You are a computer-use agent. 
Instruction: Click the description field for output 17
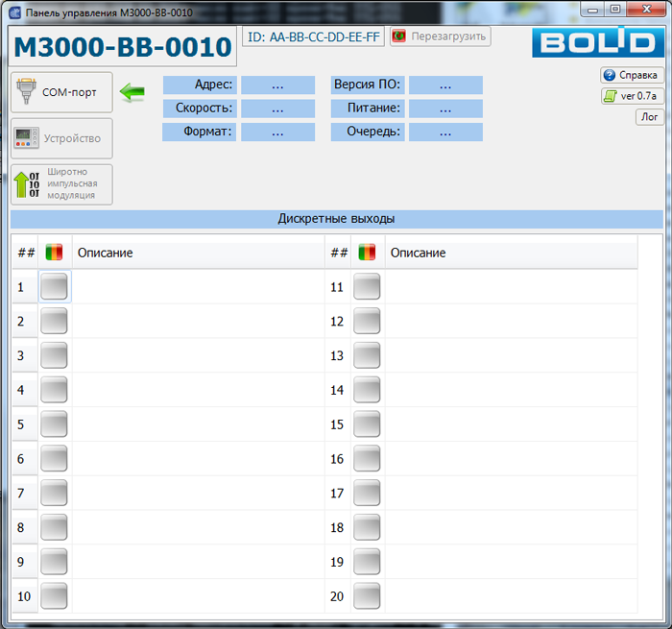point(510,494)
